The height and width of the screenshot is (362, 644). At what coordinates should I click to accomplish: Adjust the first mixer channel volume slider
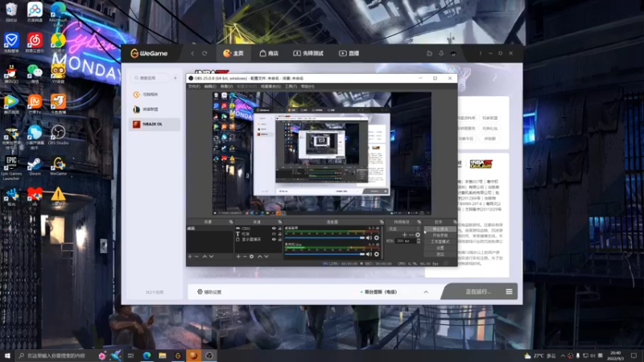tap(324, 238)
